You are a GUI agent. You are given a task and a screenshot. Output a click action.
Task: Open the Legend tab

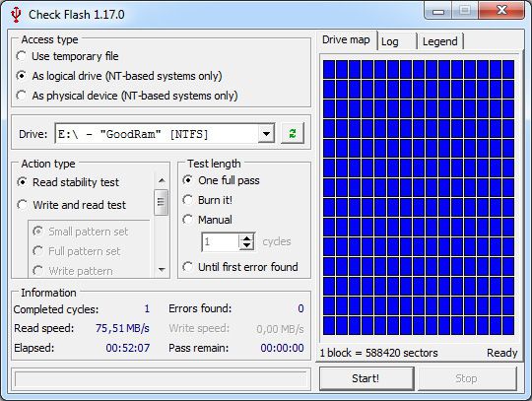(x=439, y=41)
